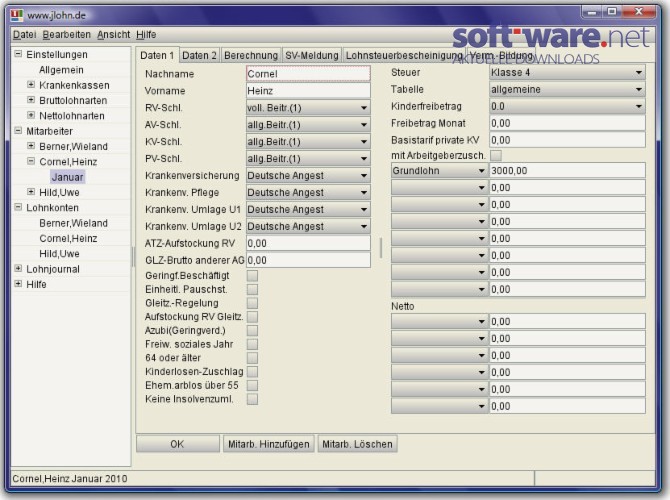Expand the Nettolohnarten tree node
670x500 pixels.
tap(31, 115)
